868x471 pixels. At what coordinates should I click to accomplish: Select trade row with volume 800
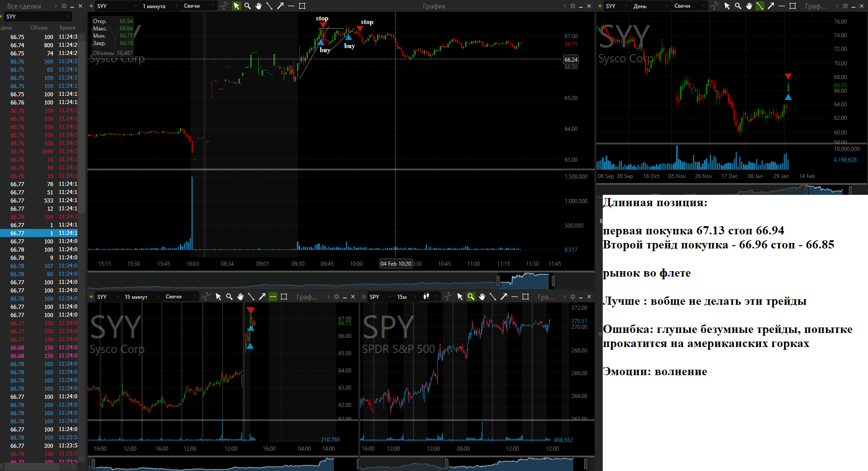(x=39, y=45)
